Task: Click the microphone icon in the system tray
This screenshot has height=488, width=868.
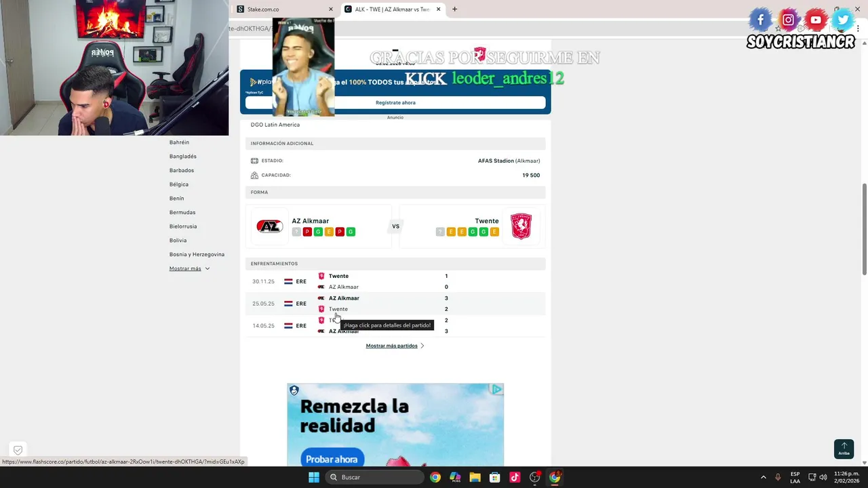Action: point(778,477)
